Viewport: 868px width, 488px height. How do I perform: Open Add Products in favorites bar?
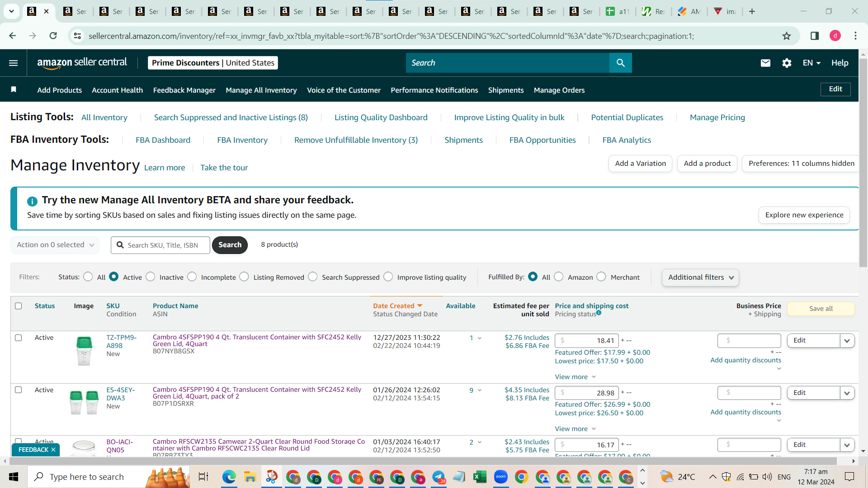(x=59, y=90)
